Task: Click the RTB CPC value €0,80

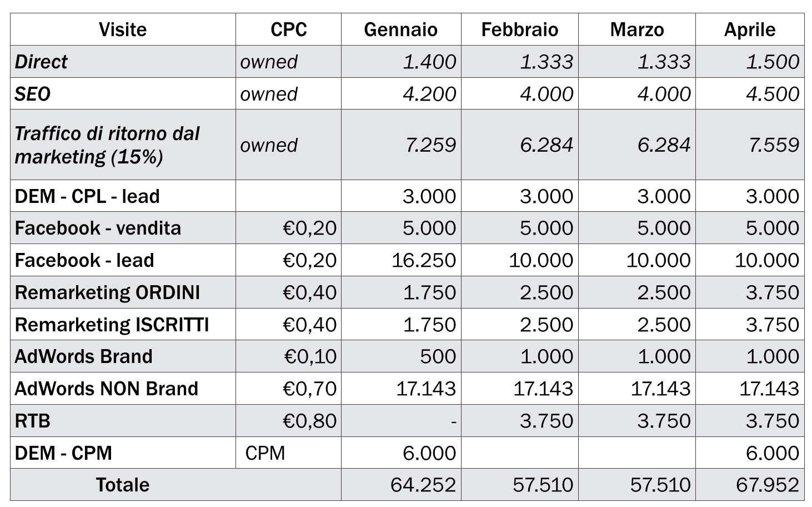Action: point(310,421)
